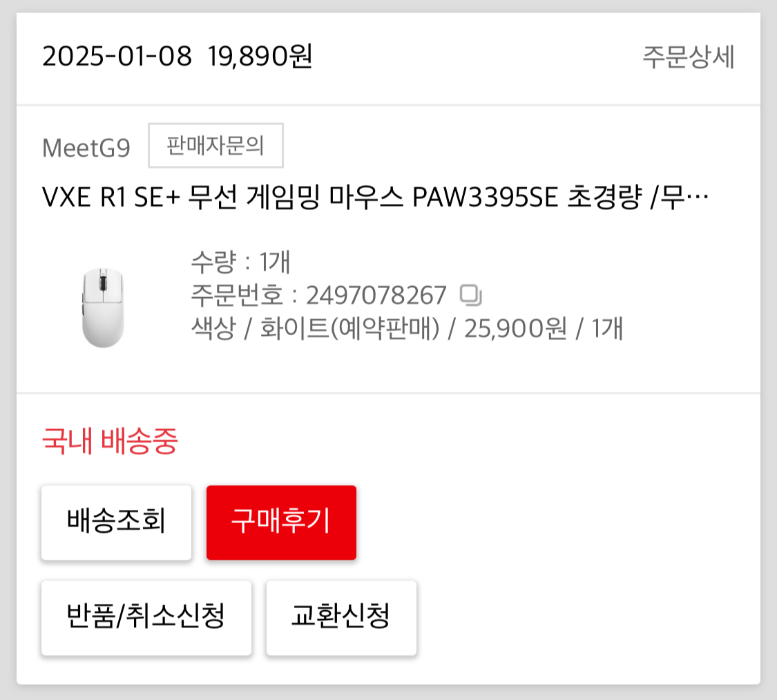The width and height of the screenshot is (777, 700).
Task: Open the VXE R1 SE+ product title
Action: tap(375, 197)
